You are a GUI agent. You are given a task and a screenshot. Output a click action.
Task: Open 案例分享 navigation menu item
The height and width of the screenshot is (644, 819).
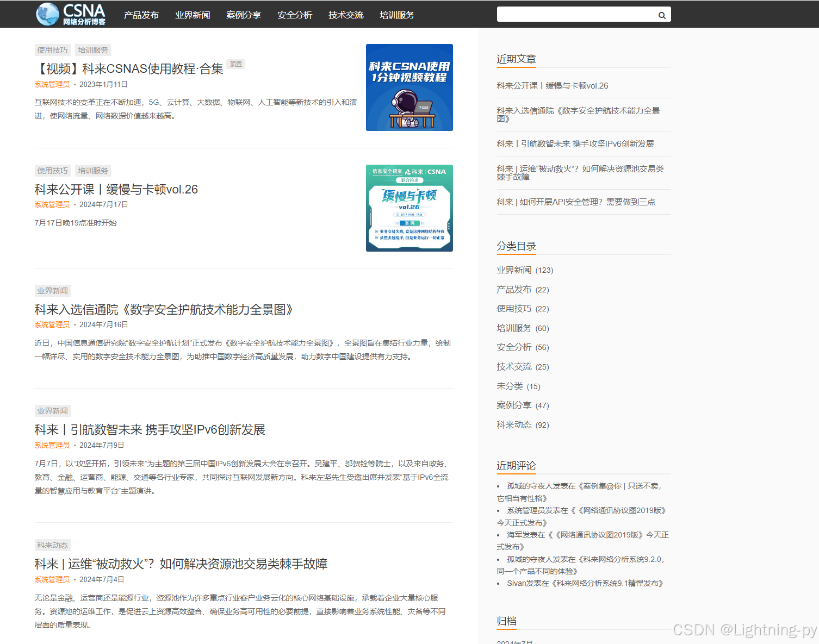click(x=244, y=15)
